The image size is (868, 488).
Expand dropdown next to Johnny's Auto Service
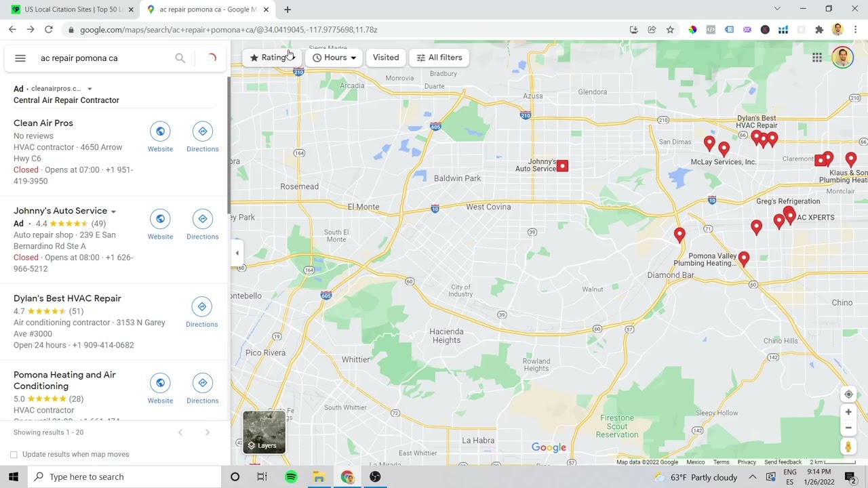coord(113,211)
